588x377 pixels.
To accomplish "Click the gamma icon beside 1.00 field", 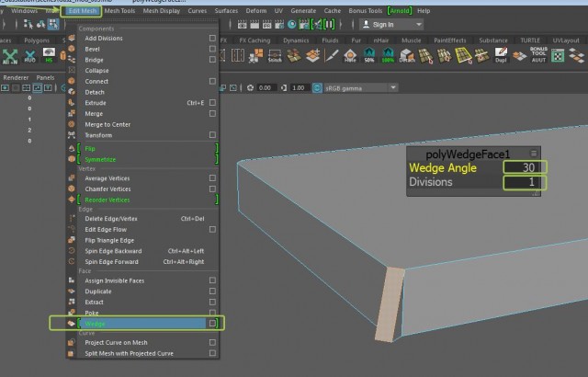I will coord(284,87).
